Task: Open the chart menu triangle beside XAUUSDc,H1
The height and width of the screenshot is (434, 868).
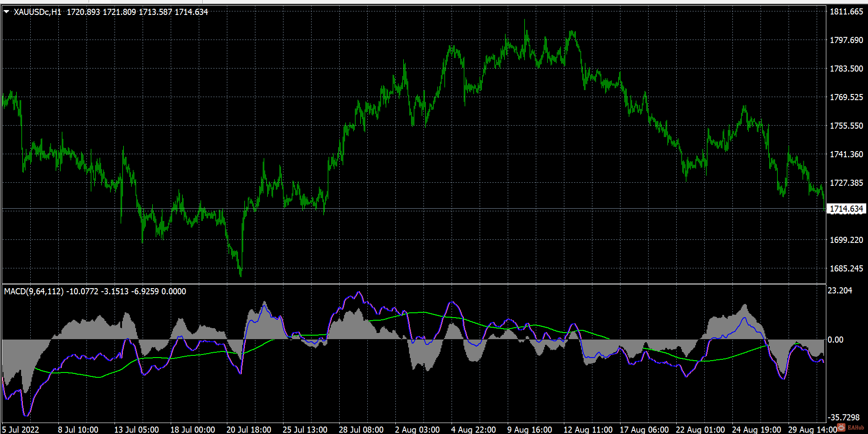Action: (x=7, y=12)
